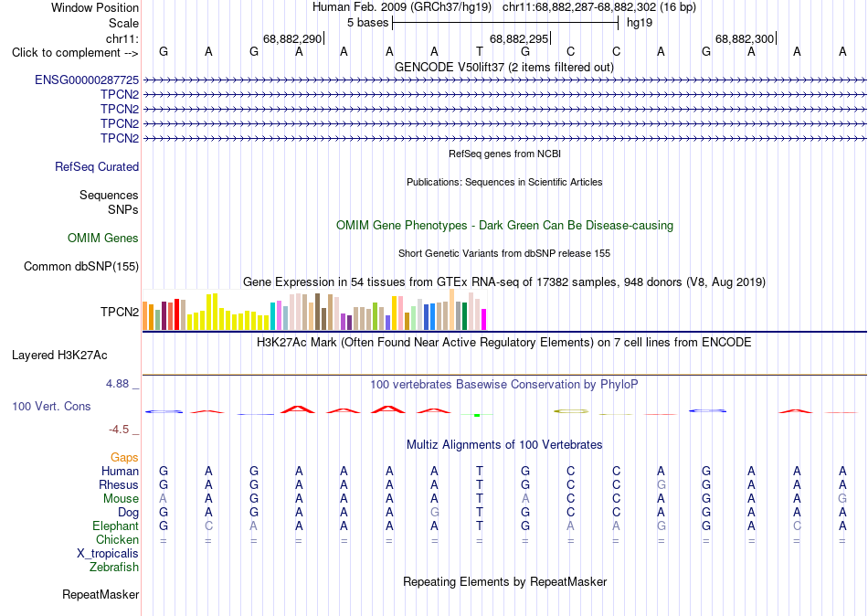Click the -4.5 PhyloP lower limit value
Image resolution: width=868 pixels, height=616 pixels.
click(x=119, y=430)
